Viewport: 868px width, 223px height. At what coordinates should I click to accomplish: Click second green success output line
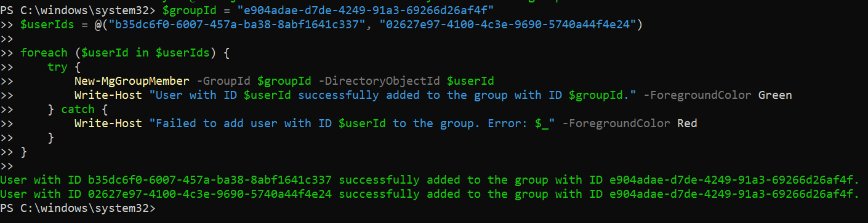coord(430,194)
